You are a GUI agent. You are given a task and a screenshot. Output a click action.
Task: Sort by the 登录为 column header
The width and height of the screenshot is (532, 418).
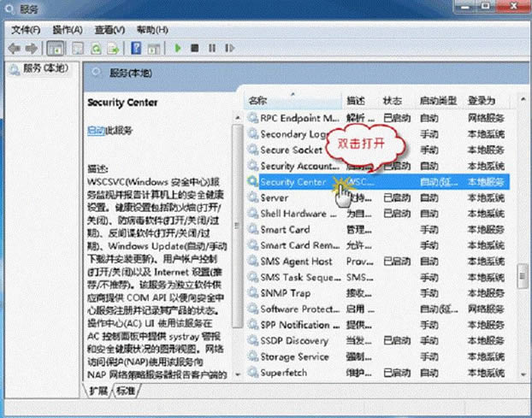tap(485, 100)
